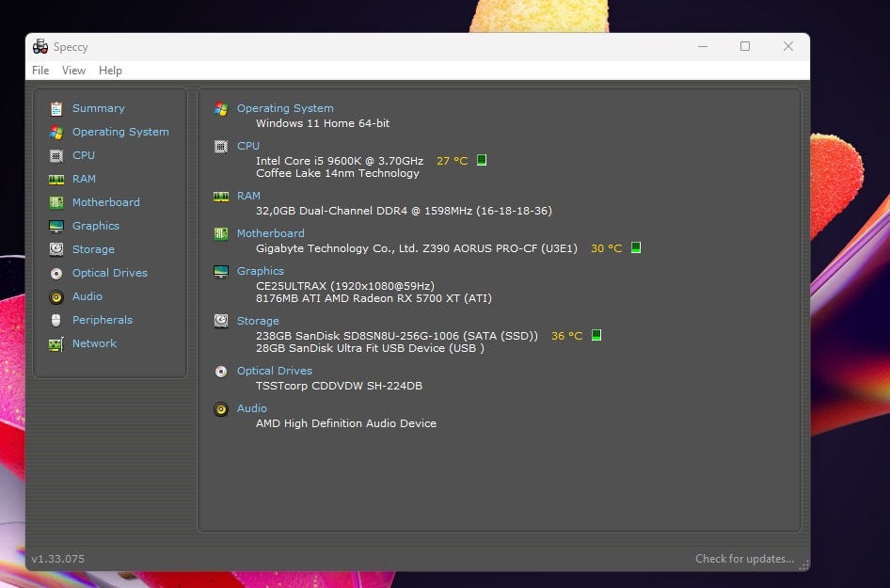Viewport: 890px width, 588px height.
Task: Go to Operating System section in sidebar
Action: 120,132
